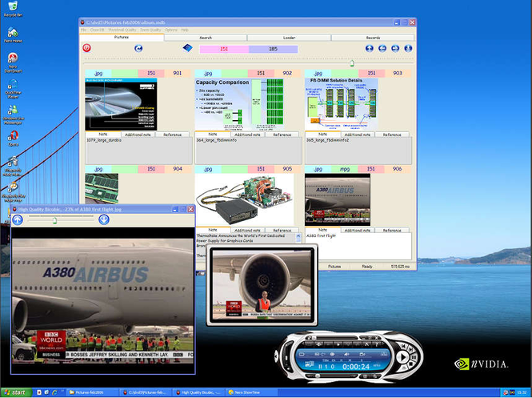Click the lavender 185 field in the album toolbar

point(273,49)
